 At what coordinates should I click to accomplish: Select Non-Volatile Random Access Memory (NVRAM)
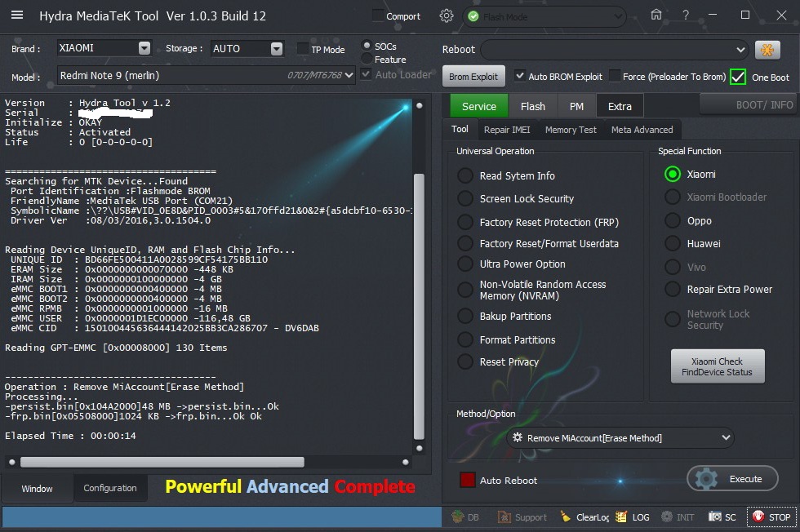(x=465, y=290)
